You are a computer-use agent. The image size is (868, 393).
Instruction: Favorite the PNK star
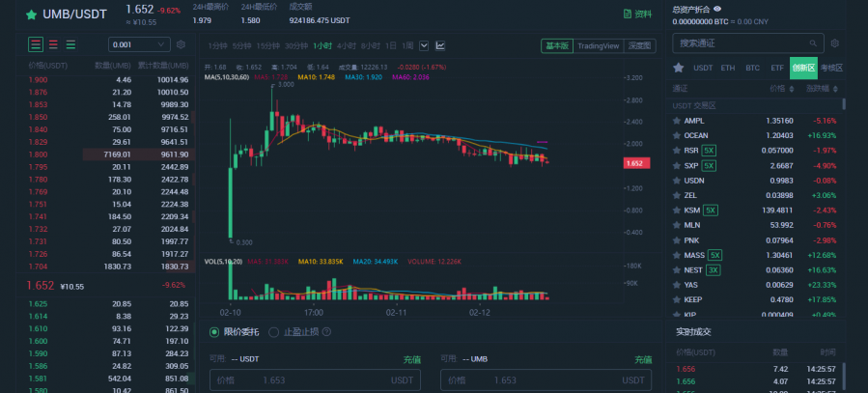pos(676,240)
